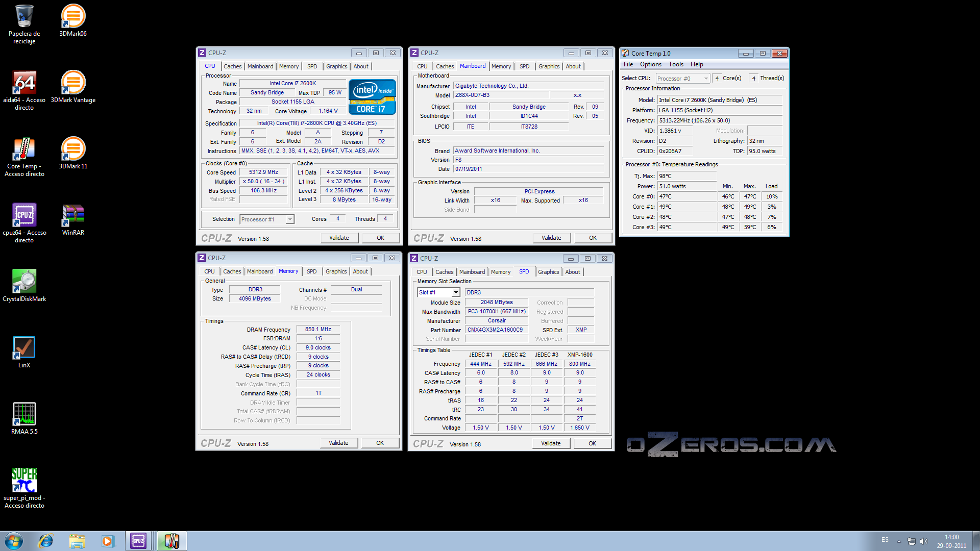Open the Slot #1 memory slot dropdown

click(x=439, y=292)
